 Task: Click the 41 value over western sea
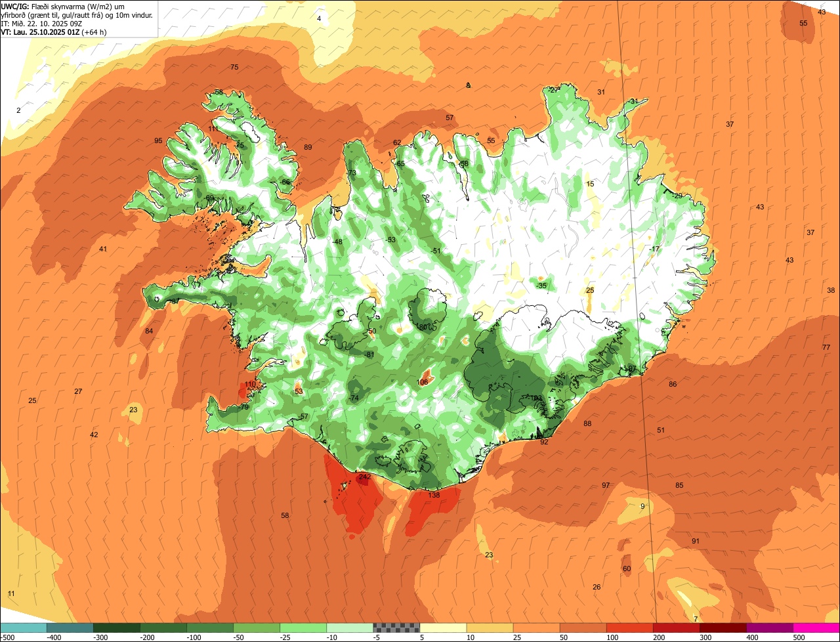point(103,249)
